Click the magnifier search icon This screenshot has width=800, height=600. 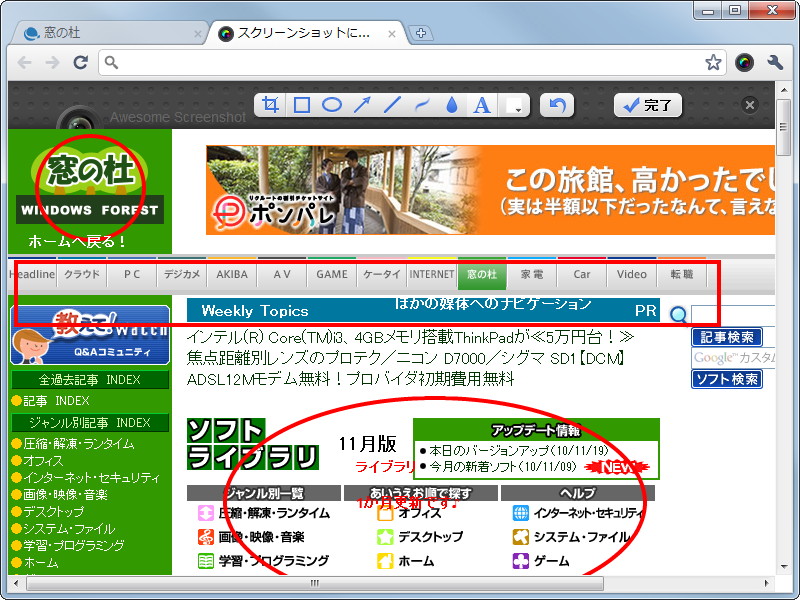coord(678,315)
